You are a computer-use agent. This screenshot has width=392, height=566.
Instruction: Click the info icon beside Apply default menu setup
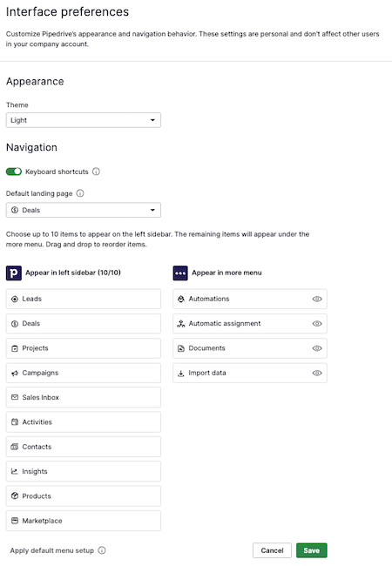coord(102,550)
